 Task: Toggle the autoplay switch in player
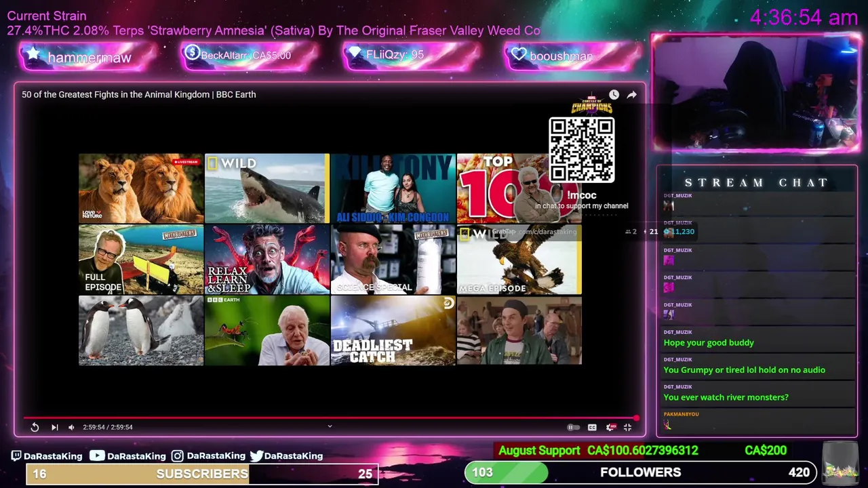tap(573, 427)
